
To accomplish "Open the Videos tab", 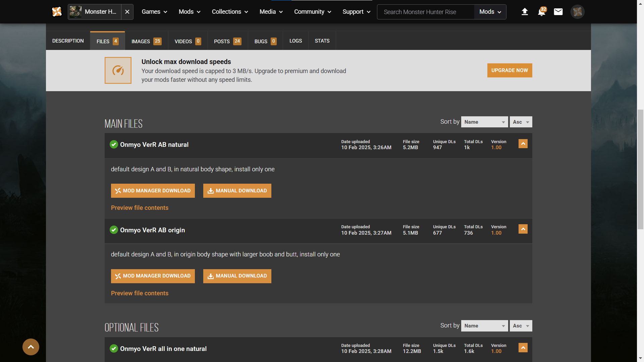I will (188, 41).
